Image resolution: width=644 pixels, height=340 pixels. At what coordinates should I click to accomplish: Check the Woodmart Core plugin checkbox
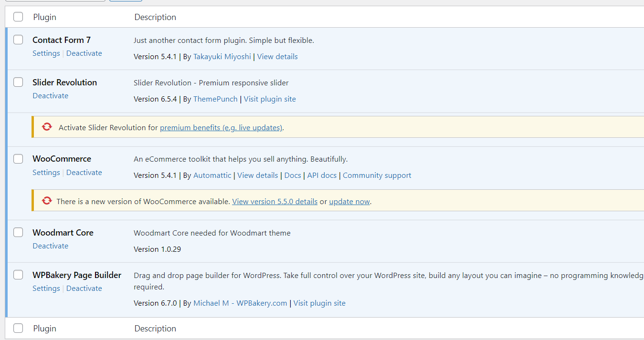click(x=18, y=233)
